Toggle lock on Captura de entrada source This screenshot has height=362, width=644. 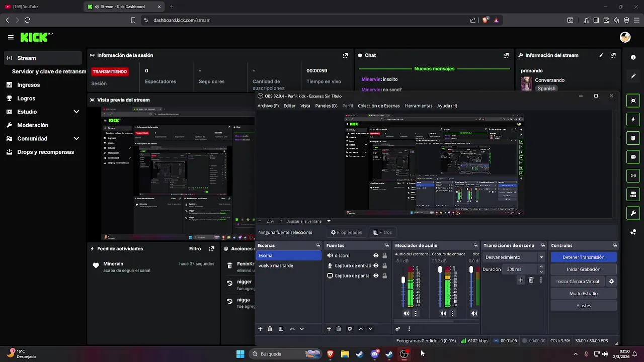click(x=384, y=265)
